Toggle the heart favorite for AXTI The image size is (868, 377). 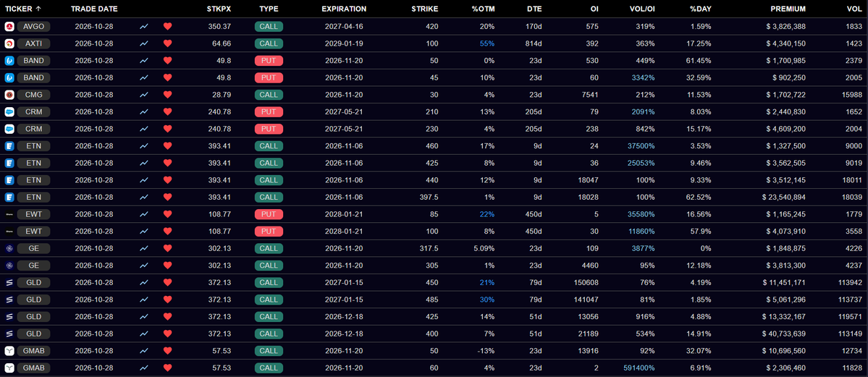tap(168, 43)
